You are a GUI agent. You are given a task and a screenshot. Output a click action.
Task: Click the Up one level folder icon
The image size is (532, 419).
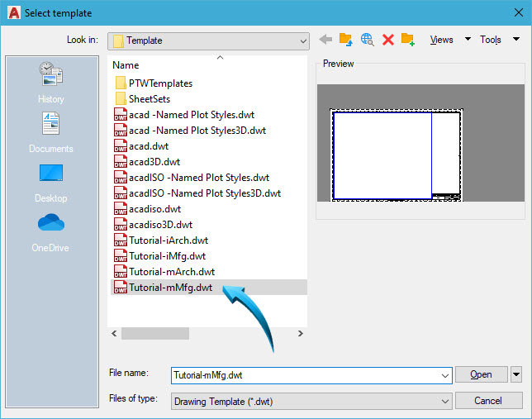tap(346, 40)
